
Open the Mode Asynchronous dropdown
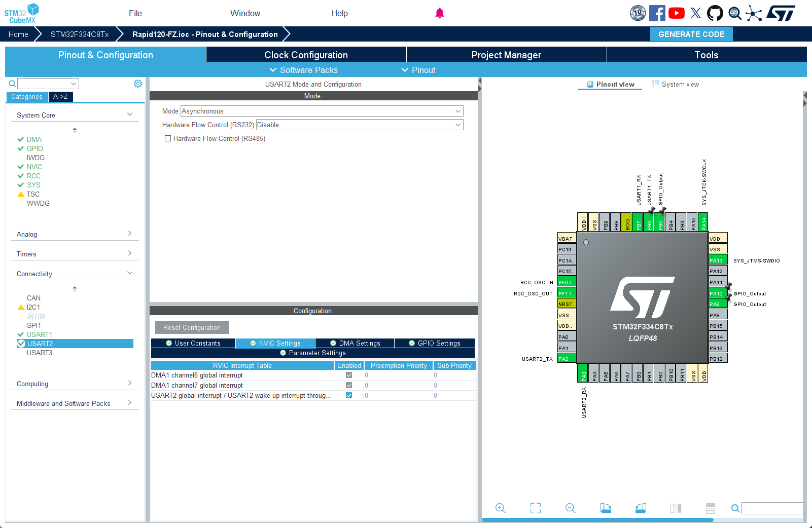(x=322, y=111)
